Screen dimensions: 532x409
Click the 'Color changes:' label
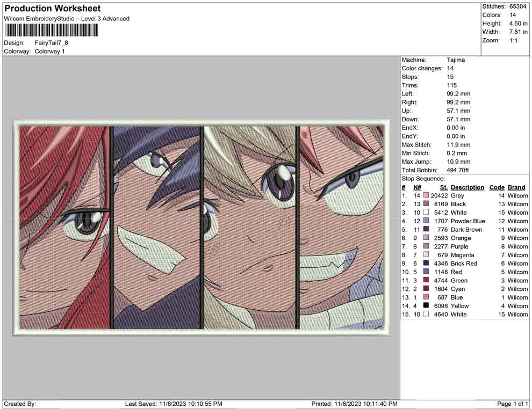click(x=422, y=69)
